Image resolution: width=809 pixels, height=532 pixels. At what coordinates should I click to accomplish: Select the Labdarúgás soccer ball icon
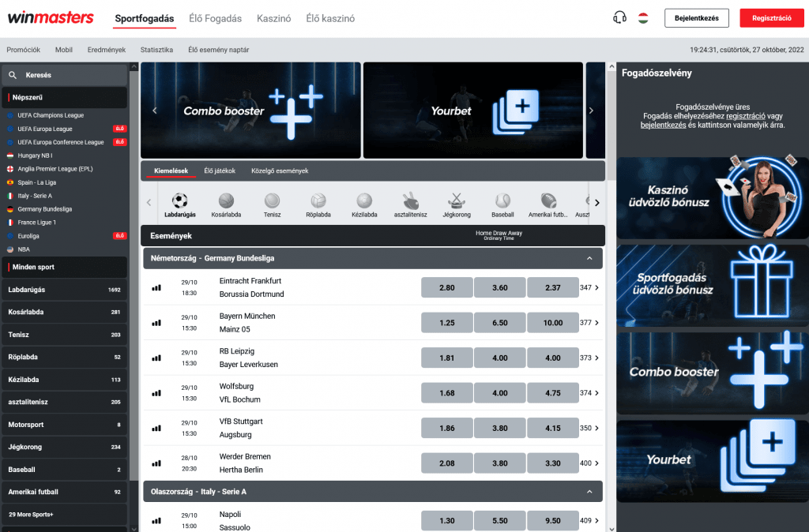(x=180, y=200)
